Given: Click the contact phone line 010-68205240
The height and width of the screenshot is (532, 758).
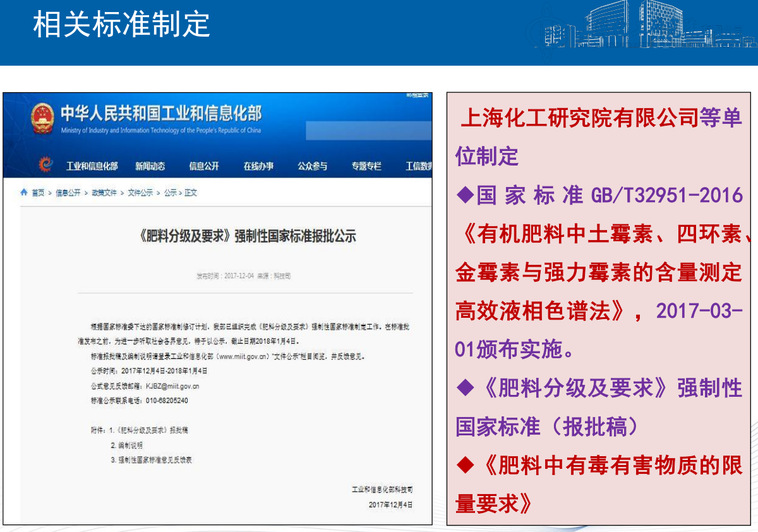Looking at the screenshot, I should coord(140,401).
